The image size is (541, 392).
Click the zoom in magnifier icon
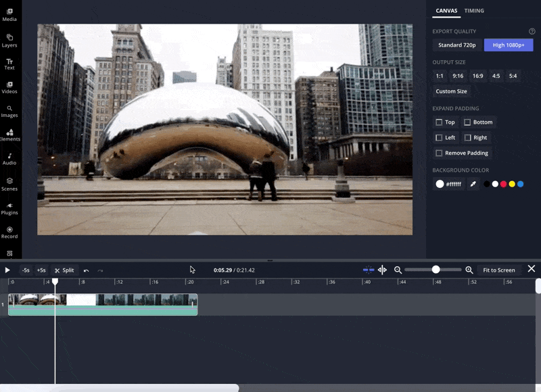469,270
